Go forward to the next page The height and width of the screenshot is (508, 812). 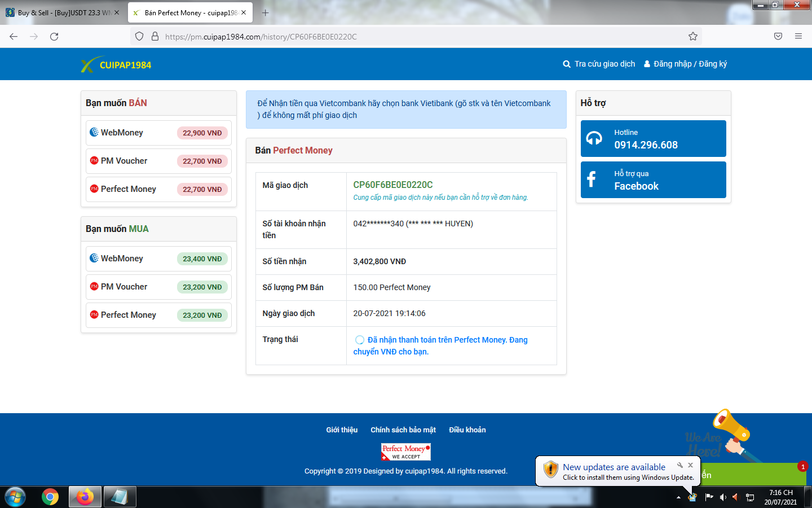(x=34, y=37)
